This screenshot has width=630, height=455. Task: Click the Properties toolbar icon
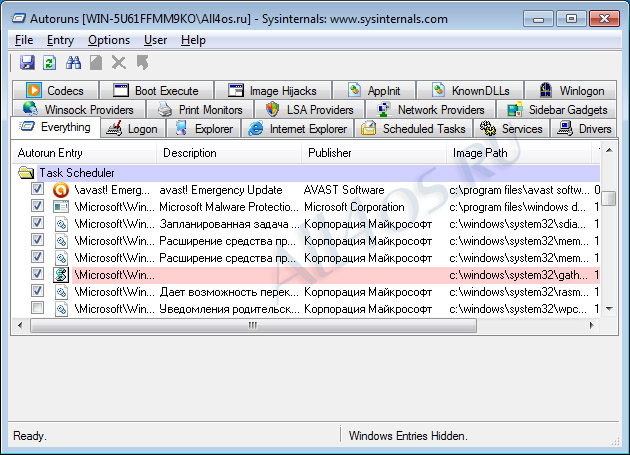coord(96,63)
